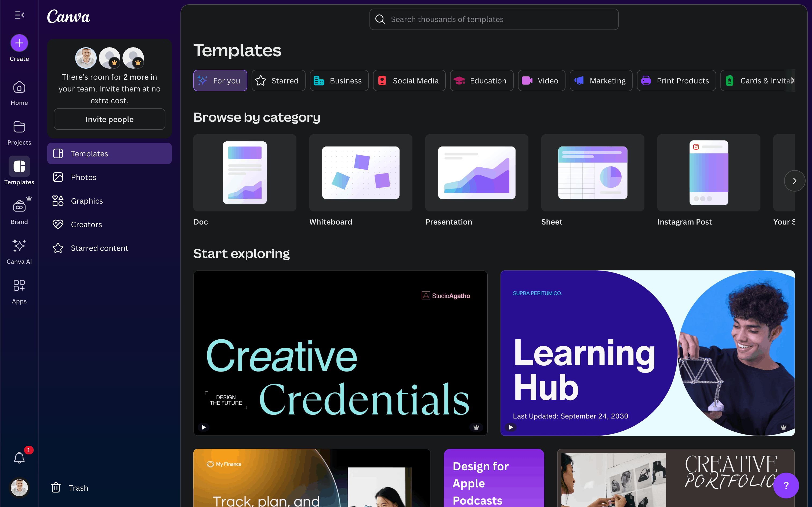This screenshot has height=507, width=812.
Task: Open the Trash
Action: click(x=70, y=488)
